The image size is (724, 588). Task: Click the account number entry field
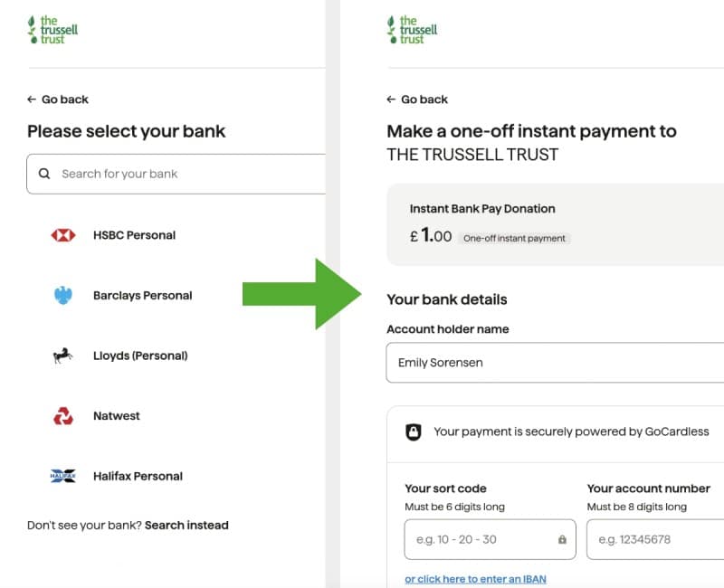pos(652,539)
